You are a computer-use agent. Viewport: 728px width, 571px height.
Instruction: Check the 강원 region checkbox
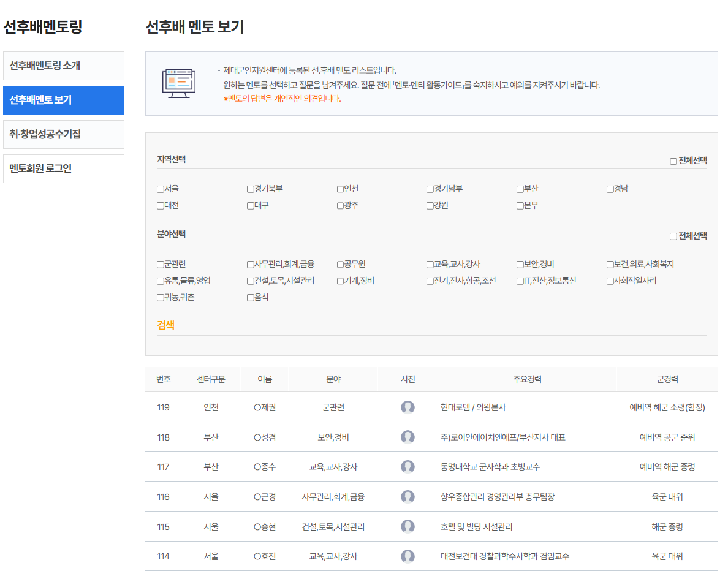click(x=430, y=206)
